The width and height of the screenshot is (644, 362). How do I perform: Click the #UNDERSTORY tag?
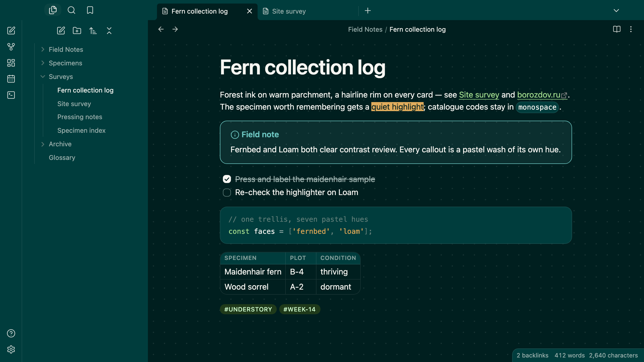(248, 309)
